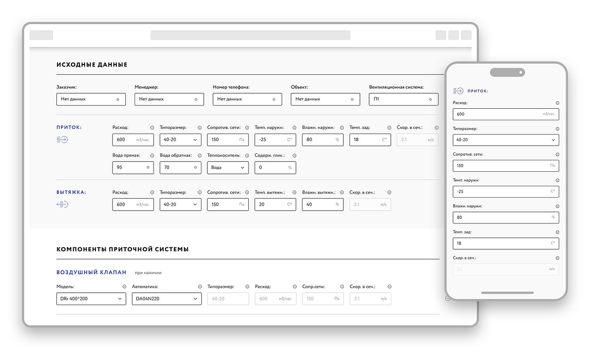Image resolution: width=590 pixels, height=364 pixels.
Task: Open the Типоразмер dropdown on the phone screen
Action: click(506, 140)
